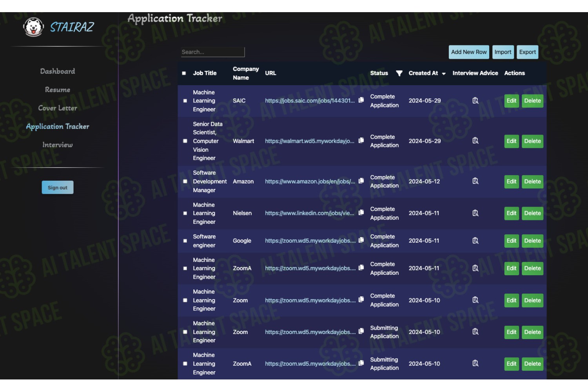Edit the SAIC application row
Image resolution: width=588 pixels, height=392 pixels.
512,101
